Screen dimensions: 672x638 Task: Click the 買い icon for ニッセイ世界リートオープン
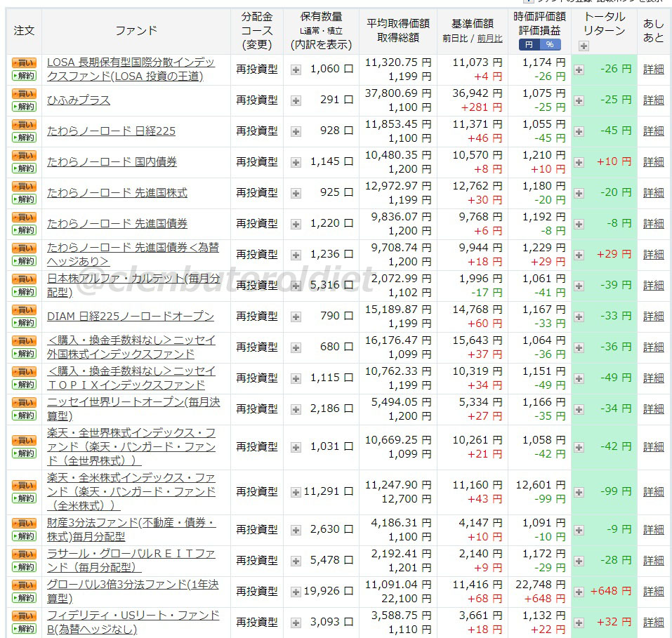[x=23, y=403]
